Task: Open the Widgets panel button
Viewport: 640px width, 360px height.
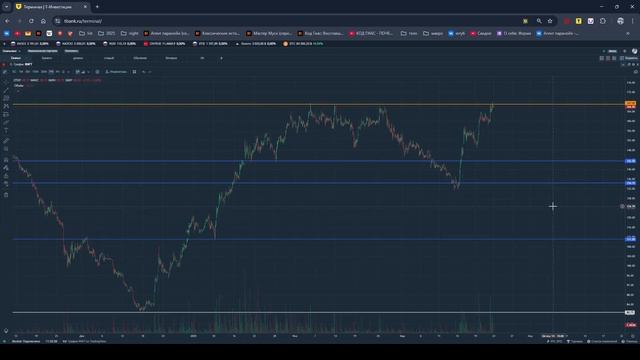Action: tap(629, 58)
